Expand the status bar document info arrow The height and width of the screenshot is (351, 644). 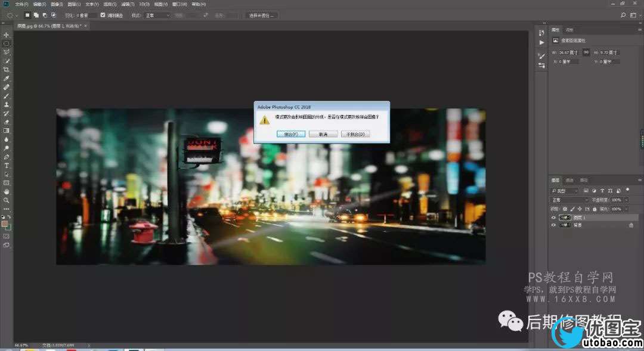88,345
